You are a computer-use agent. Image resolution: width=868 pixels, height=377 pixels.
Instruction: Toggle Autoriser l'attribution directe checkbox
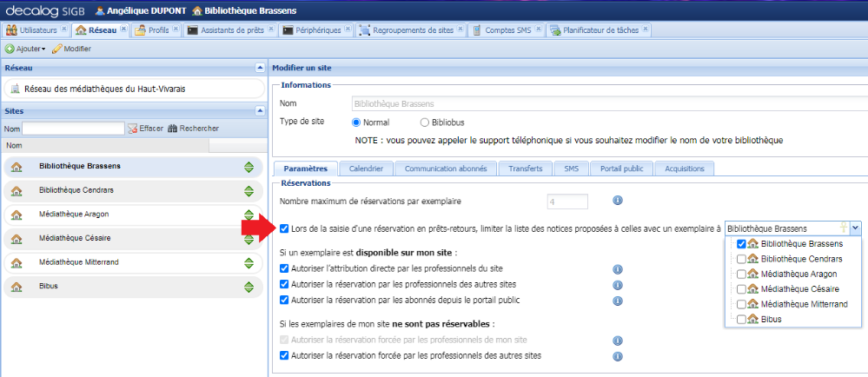pyautogui.click(x=284, y=269)
